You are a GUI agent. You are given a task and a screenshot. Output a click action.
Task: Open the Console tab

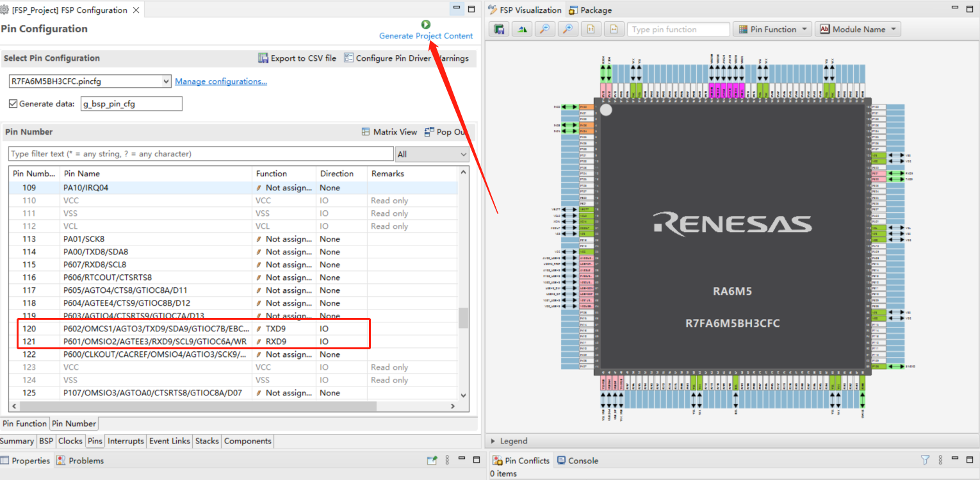[578, 460]
